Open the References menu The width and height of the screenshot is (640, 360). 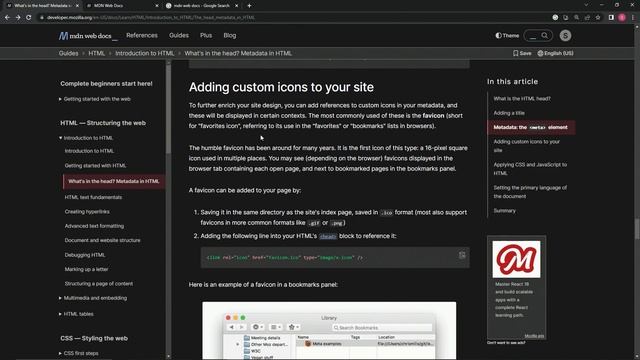click(x=142, y=36)
